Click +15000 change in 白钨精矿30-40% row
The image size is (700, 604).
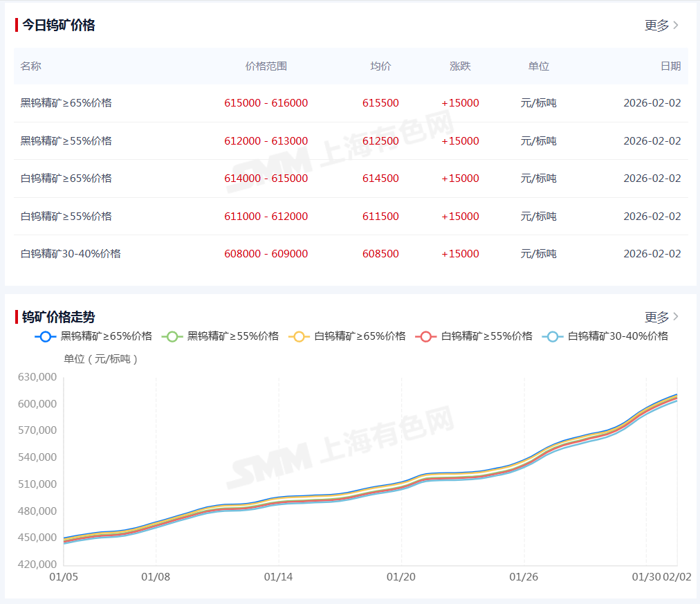tap(460, 254)
